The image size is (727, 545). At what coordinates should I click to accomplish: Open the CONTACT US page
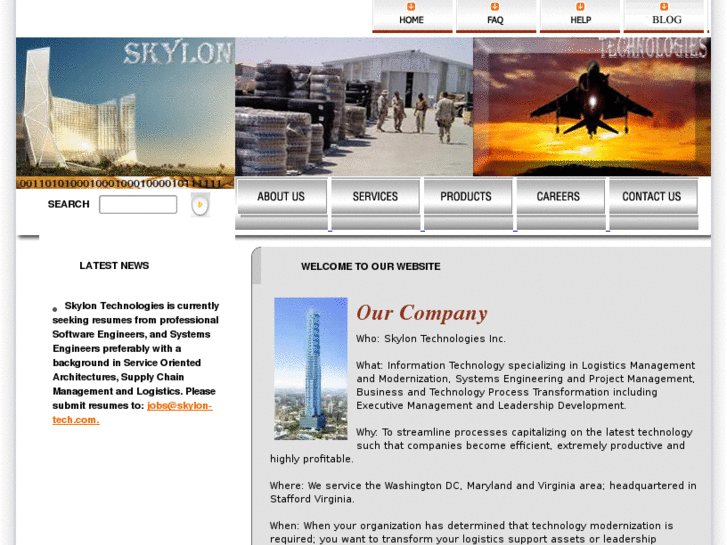click(x=653, y=197)
